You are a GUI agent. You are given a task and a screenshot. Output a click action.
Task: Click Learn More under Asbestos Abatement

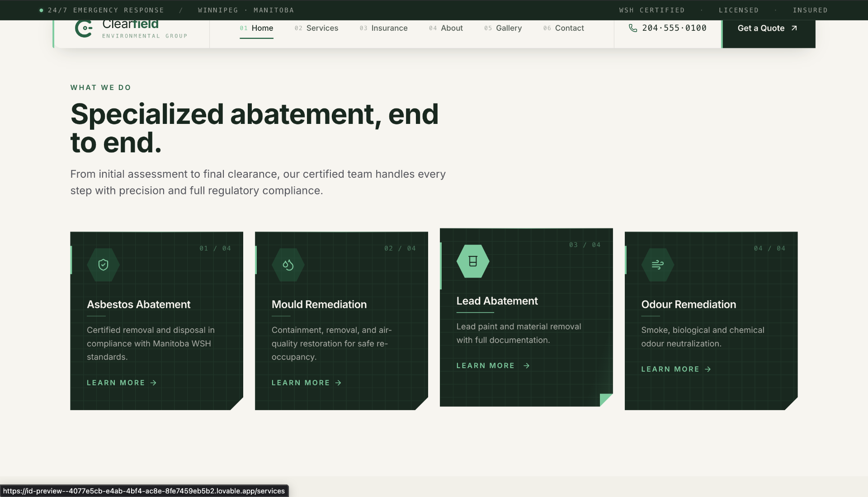click(x=122, y=383)
